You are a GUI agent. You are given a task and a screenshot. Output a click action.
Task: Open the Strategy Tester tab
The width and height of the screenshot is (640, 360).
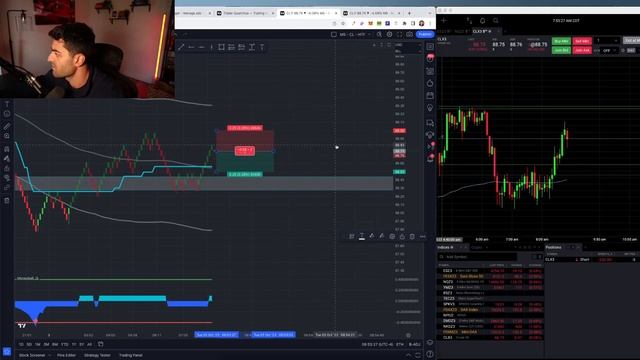click(x=97, y=355)
